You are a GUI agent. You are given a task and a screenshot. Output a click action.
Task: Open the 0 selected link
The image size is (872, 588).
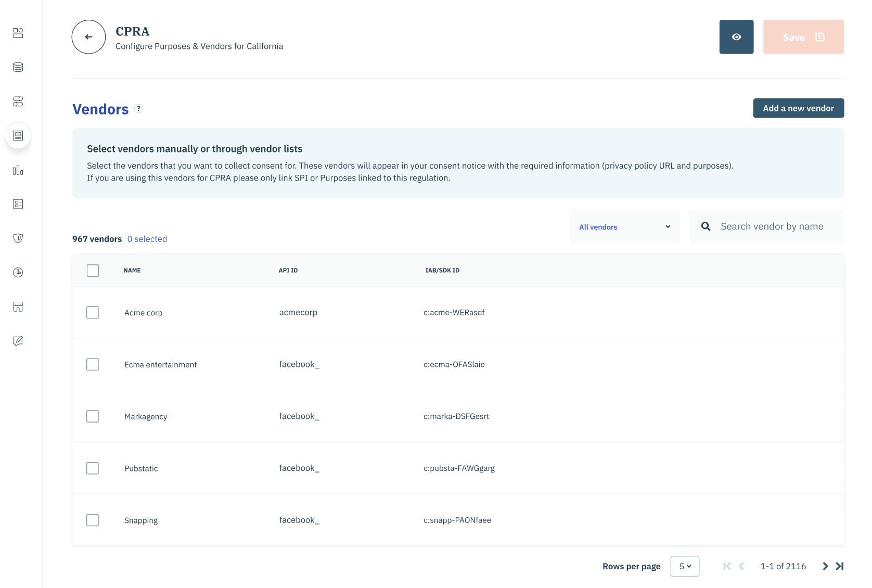[x=147, y=239]
